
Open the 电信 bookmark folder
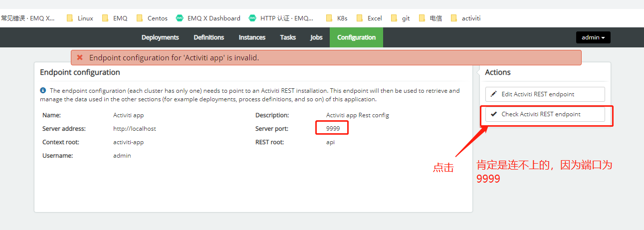click(x=430, y=18)
